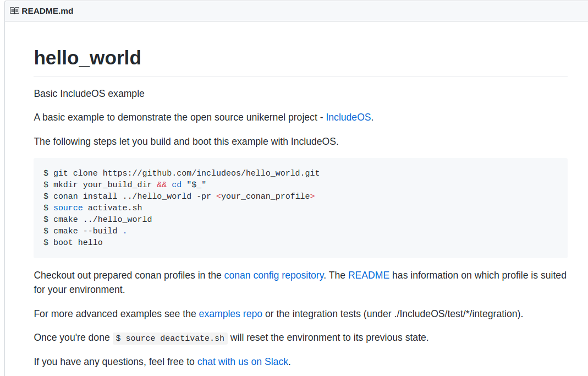Click the conan install command line
Screen dimensions: 588x376
point(179,196)
